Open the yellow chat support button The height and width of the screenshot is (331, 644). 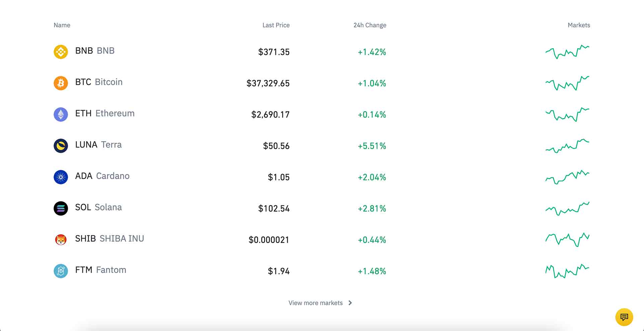point(624,317)
